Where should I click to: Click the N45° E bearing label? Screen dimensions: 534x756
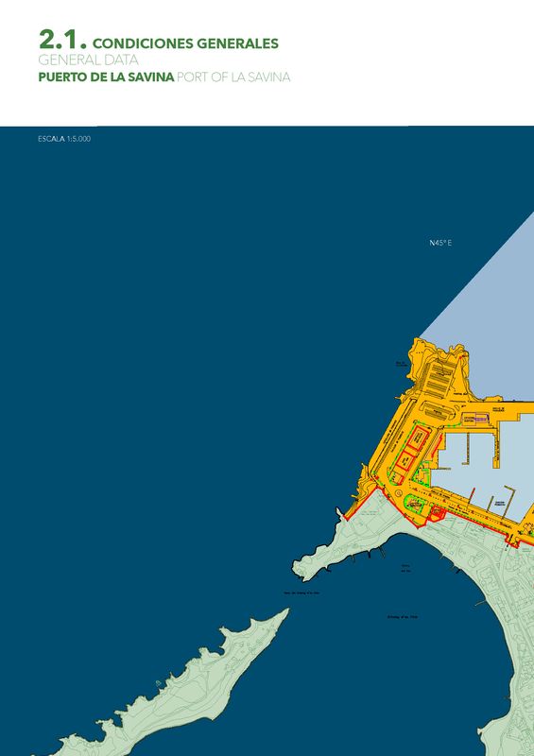click(x=440, y=243)
